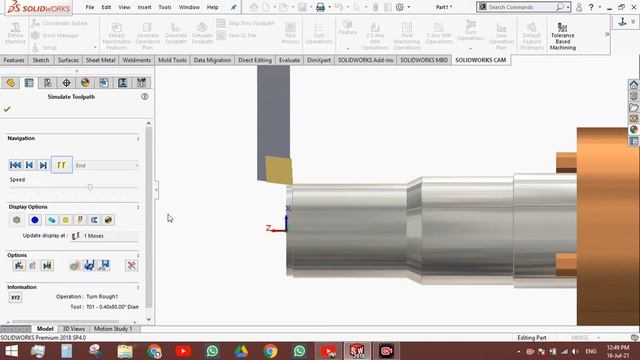The height and width of the screenshot is (360, 640).
Task: Open the SOLIDWORKS CAM tool tree tab
Action: 141,83
